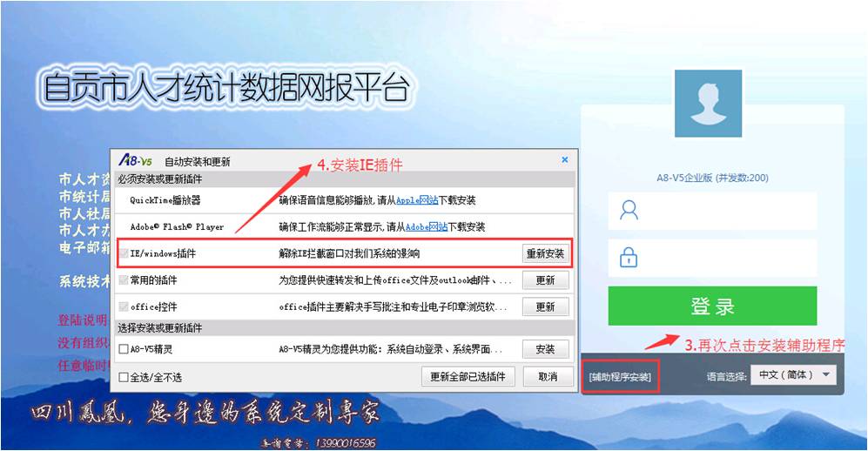This screenshot has height=451, width=868.
Task: Toggle the A8-V5精灵 checkbox
Action: click(124, 349)
